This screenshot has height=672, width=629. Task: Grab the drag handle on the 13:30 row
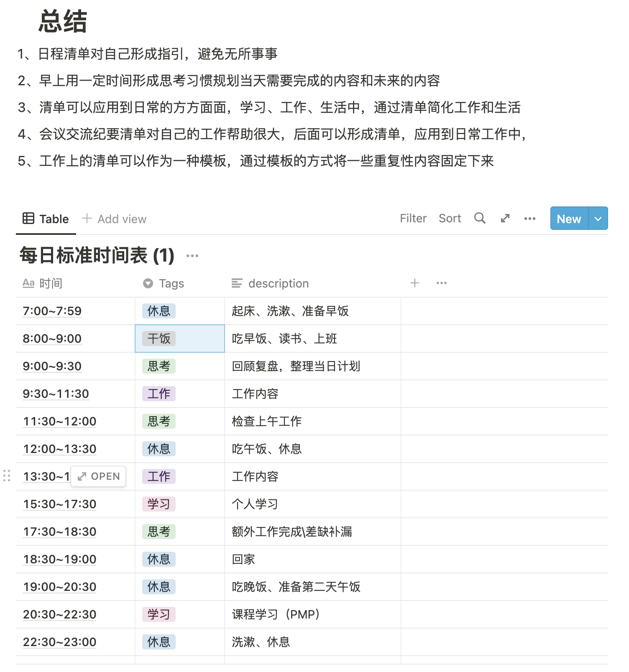click(x=7, y=476)
